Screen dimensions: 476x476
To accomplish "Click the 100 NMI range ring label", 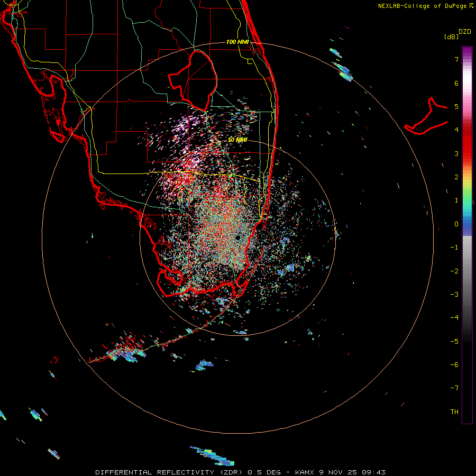I will click(x=237, y=42).
